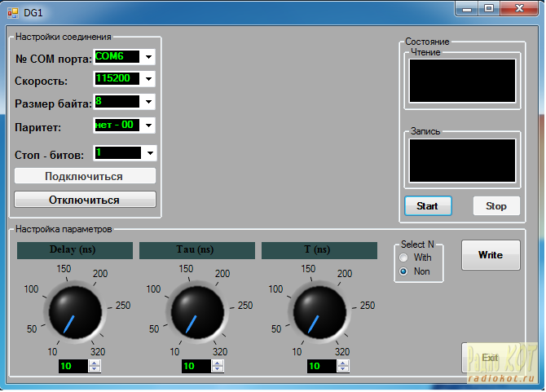Click the Tau numeric value field

(196, 367)
